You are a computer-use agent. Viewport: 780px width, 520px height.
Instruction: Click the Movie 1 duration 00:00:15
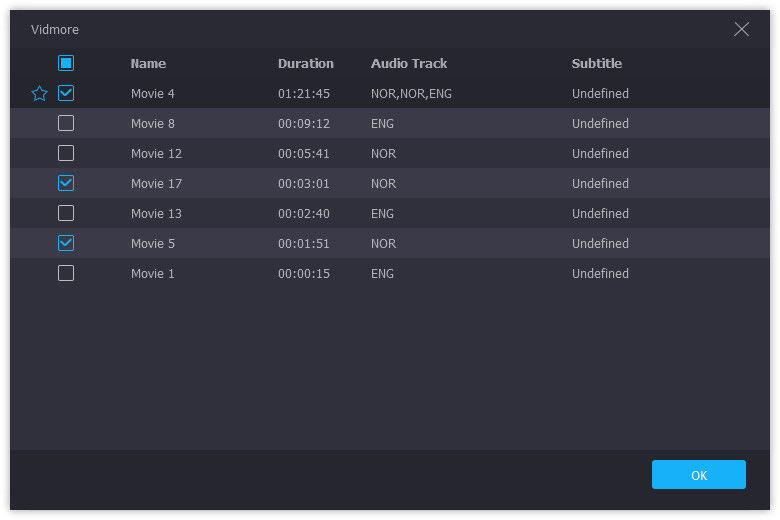pos(303,274)
